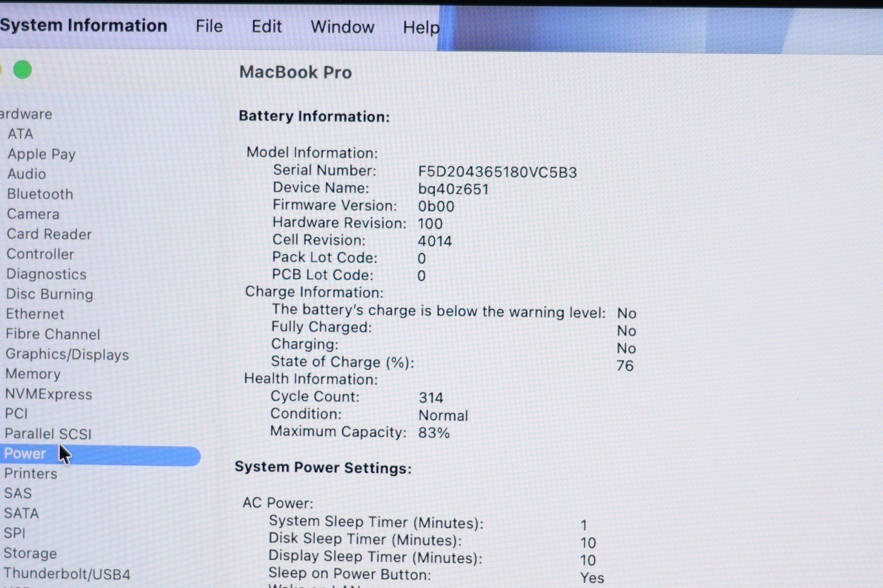Open the Edit menu
Image resolution: width=883 pixels, height=588 pixels.
point(267,26)
